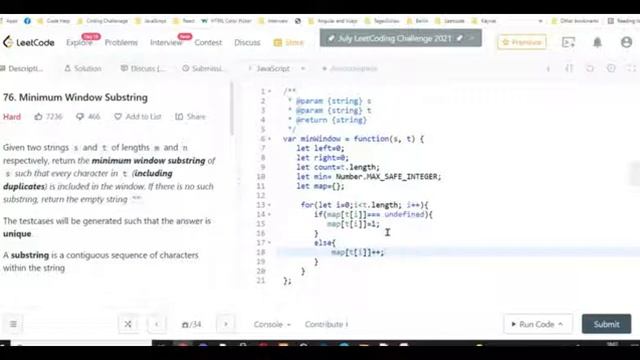Open the circular settings icon in editor toolbar

tap(611, 69)
